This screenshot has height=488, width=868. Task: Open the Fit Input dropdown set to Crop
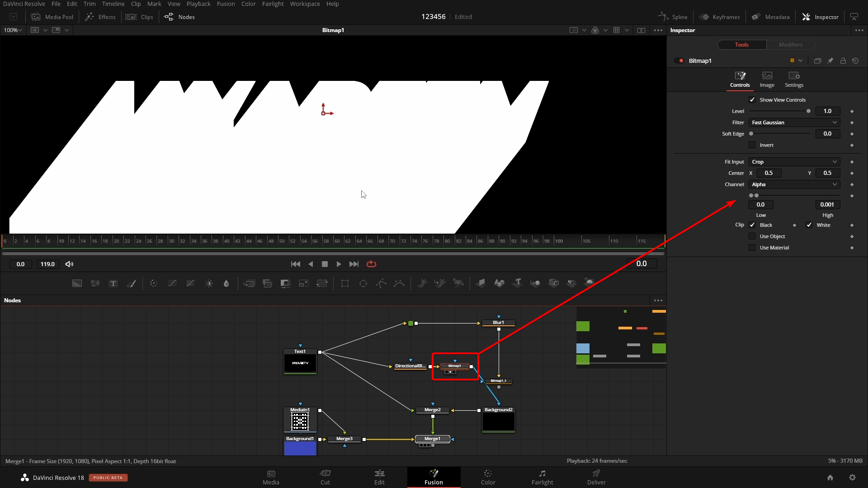point(794,161)
